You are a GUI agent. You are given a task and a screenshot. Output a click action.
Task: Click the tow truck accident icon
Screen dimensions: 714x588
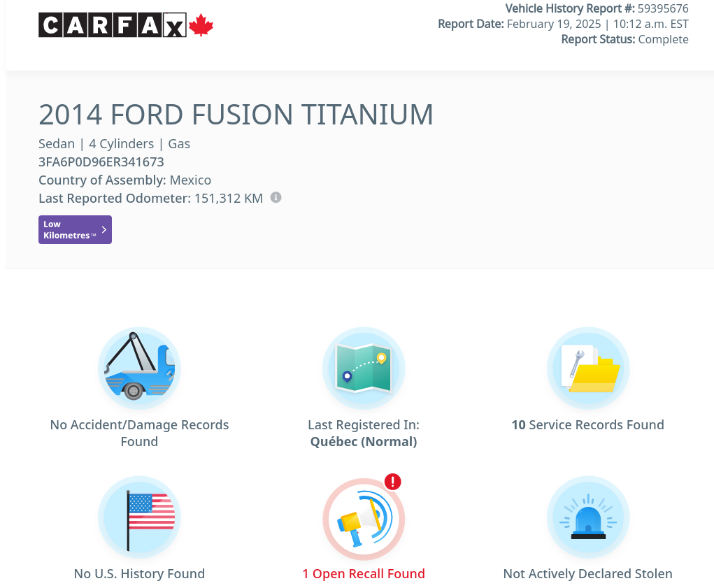click(x=139, y=368)
